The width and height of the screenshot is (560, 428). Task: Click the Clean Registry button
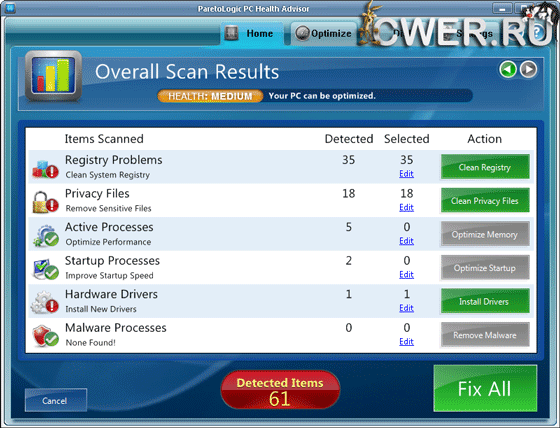[485, 167]
